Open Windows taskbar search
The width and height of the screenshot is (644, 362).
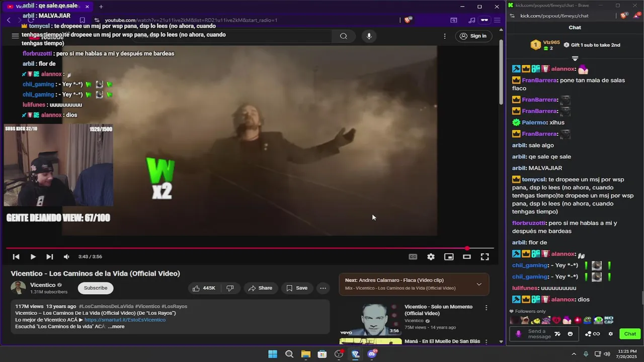point(289,354)
